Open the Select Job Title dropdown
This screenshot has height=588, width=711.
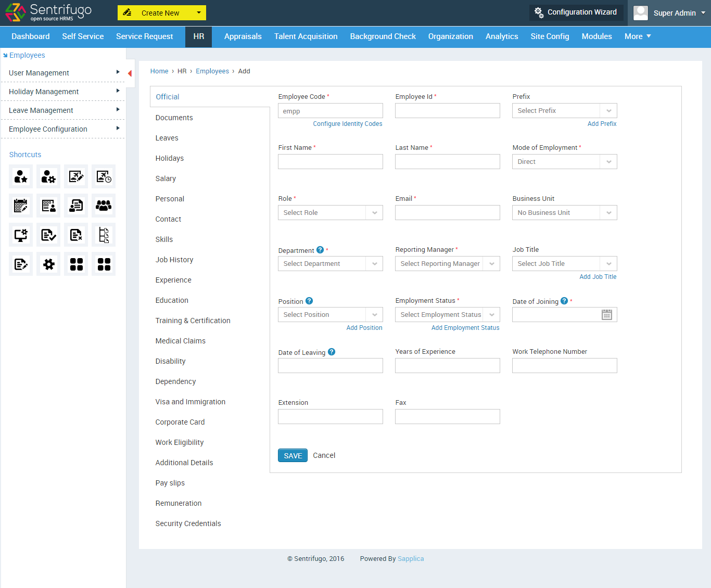point(565,264)
